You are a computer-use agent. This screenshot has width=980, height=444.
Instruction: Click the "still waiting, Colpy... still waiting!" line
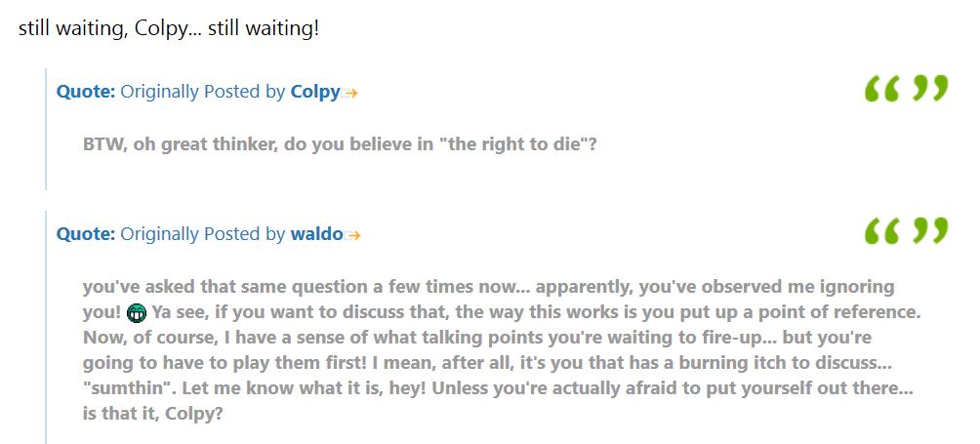click(169, 29)
